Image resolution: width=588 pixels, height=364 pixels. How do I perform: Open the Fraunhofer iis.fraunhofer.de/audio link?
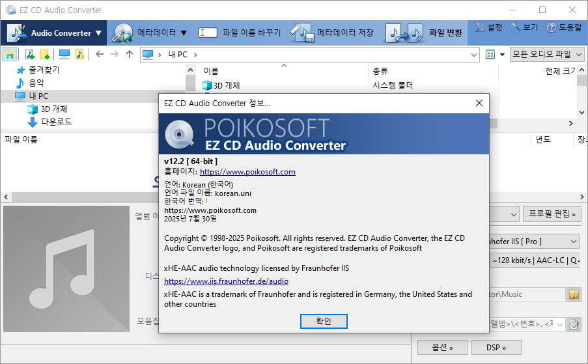[x=226, y=281]
